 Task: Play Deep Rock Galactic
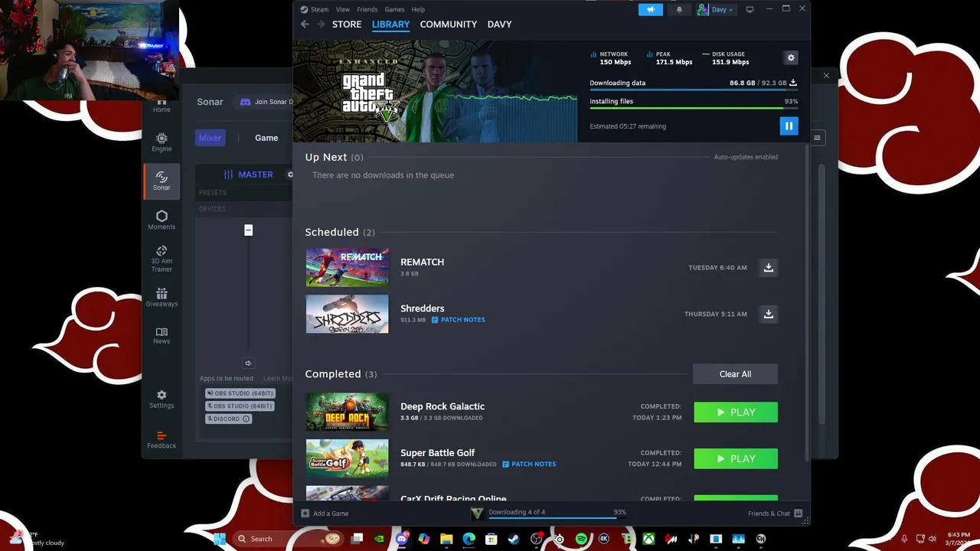(736, 412)
